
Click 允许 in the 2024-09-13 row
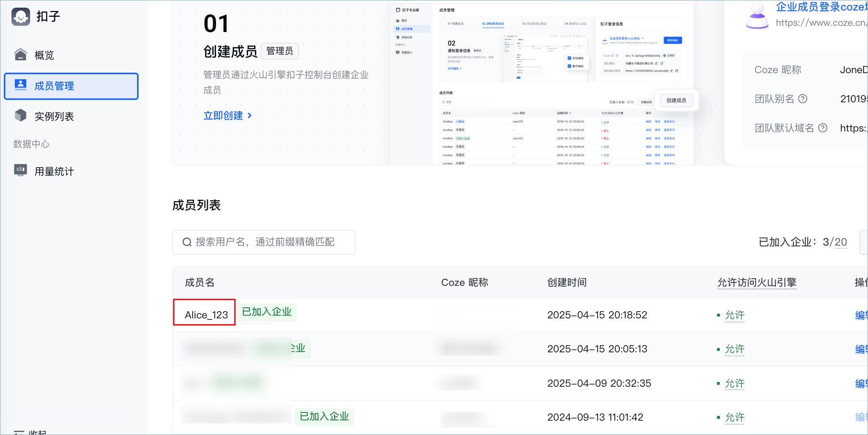(x=735, y=417)
